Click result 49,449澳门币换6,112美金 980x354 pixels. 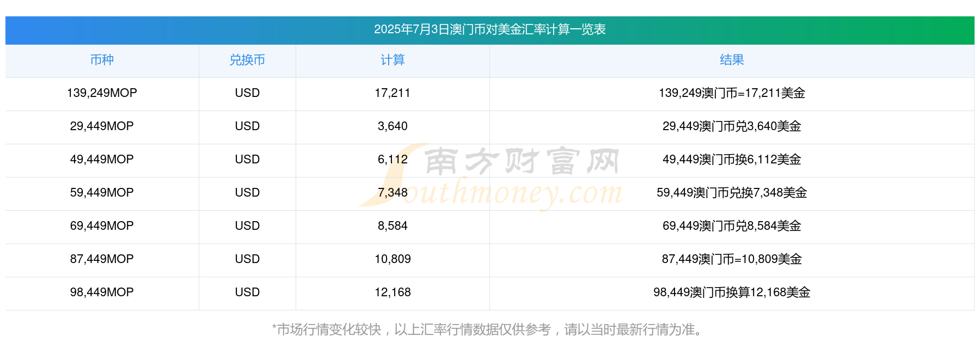point(732,160)
